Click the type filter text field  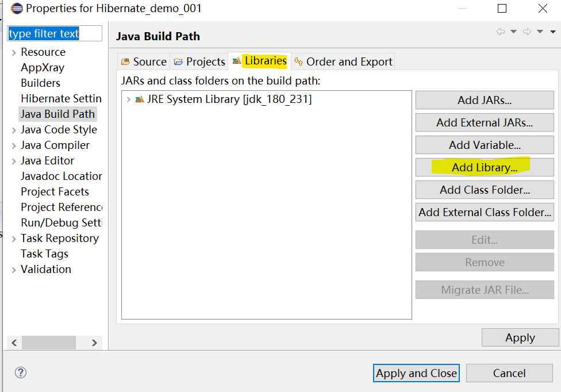(x=55, y=34)
